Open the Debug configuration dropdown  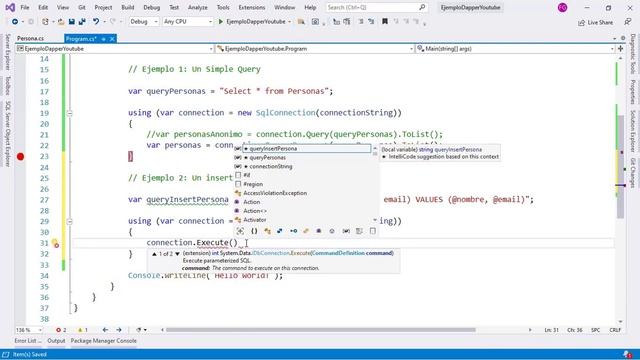click(x=144, y=22)
